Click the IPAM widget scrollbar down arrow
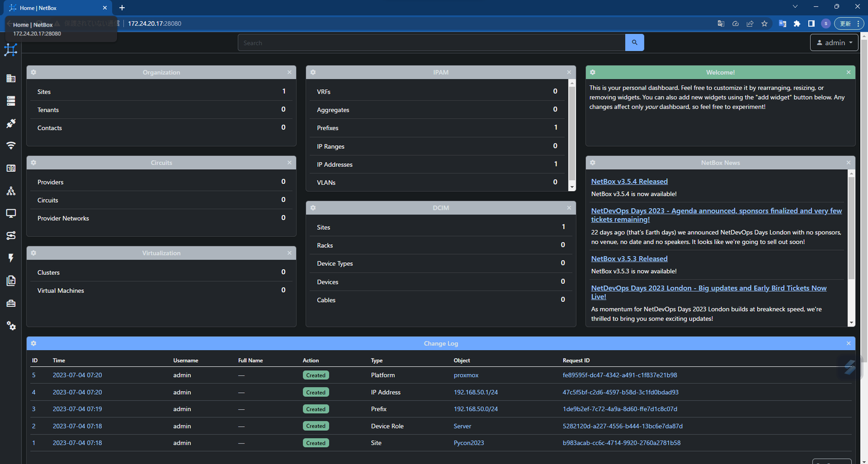This screenshot has width=868, height=464. 572,187
